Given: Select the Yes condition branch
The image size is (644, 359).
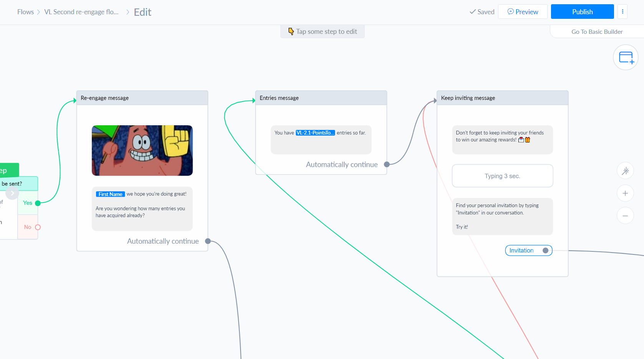Looking at the screenshot, I should [28, 203].
